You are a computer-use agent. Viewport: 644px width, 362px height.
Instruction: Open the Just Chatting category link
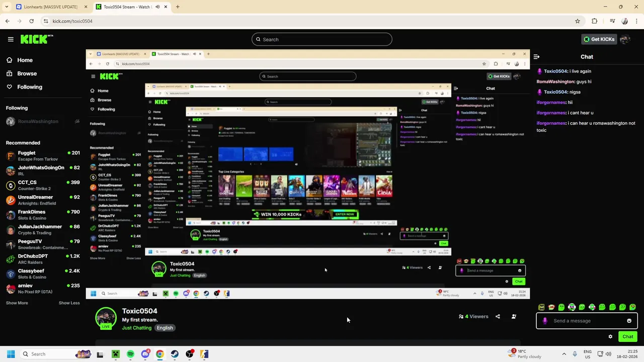[x=136, y=328]
